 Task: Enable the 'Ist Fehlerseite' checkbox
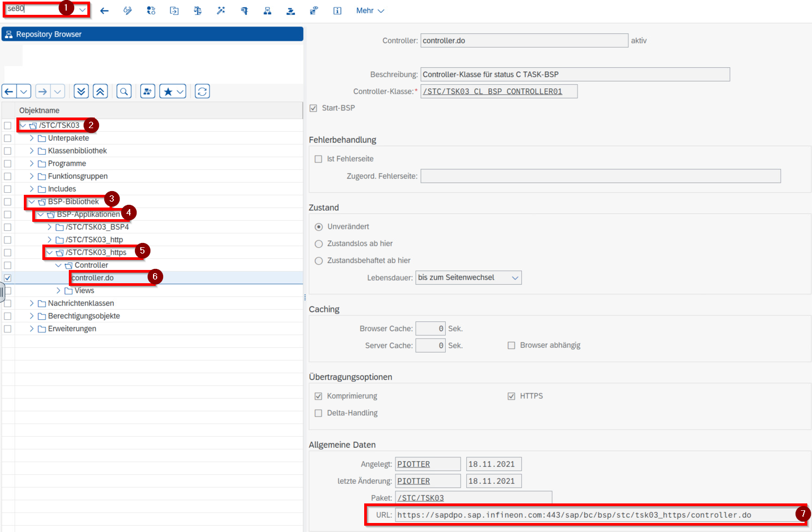coord(318,159)
